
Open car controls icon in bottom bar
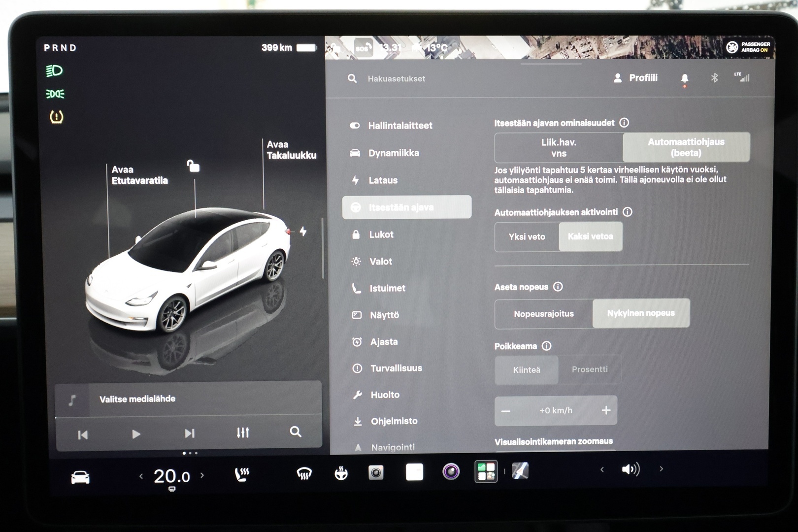pos(80,477)
